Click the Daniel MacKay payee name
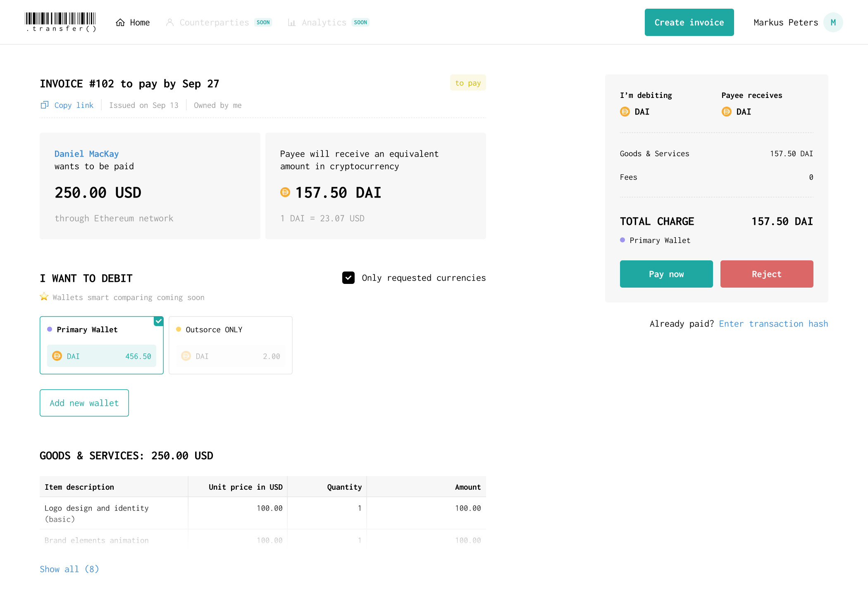The width and height of the screenshot is (868, 605). pos(86,154)
